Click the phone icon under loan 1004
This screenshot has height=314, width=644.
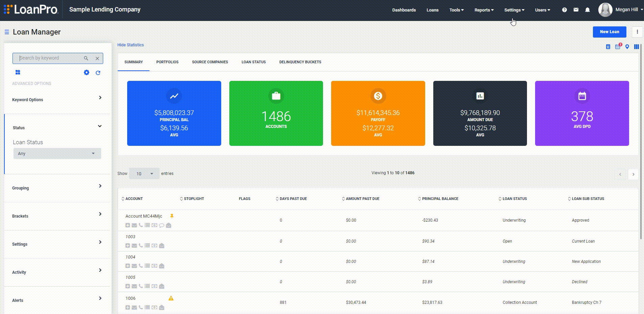tap(141, 266)
